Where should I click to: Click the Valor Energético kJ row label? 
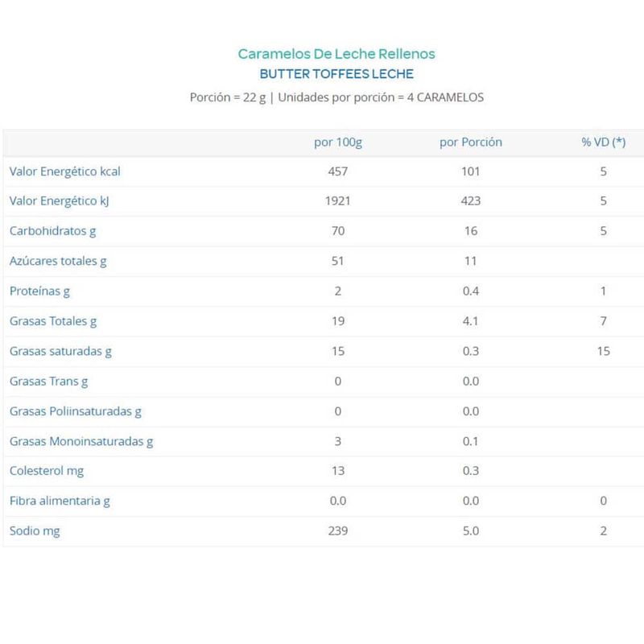pos(59,201)
